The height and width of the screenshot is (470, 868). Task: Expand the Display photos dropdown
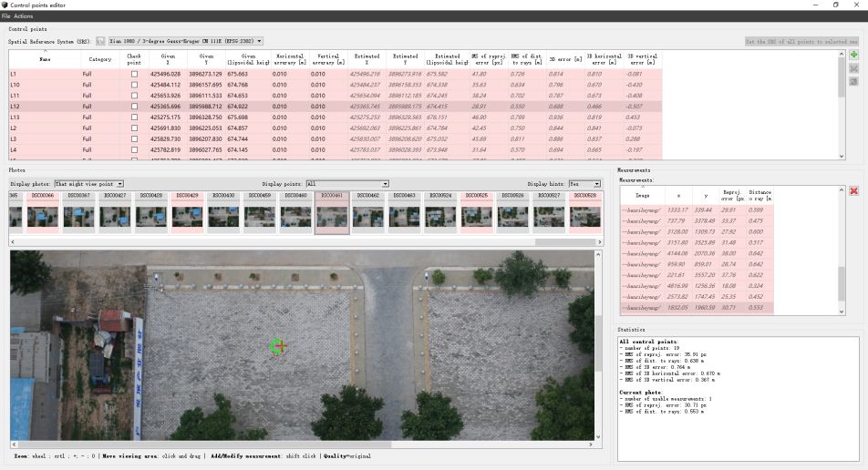point(88,184)
